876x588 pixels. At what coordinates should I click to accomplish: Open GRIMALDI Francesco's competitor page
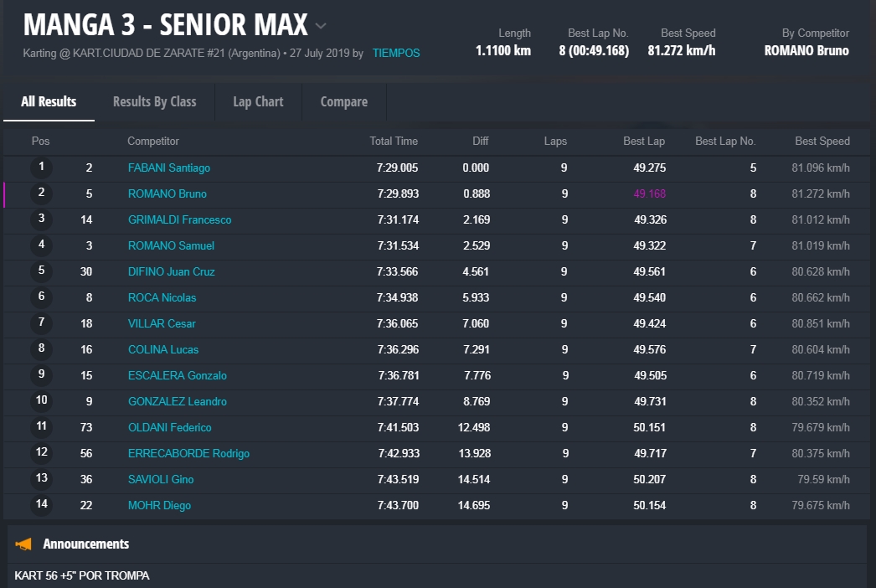pyautogui.click(x=179, y=219)
